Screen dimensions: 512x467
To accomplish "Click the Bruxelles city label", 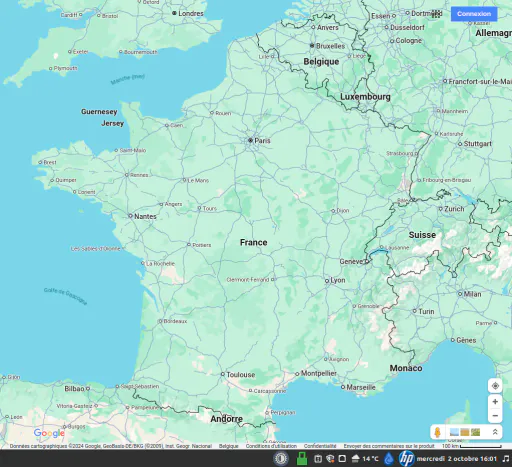I will tap(330, 46).
